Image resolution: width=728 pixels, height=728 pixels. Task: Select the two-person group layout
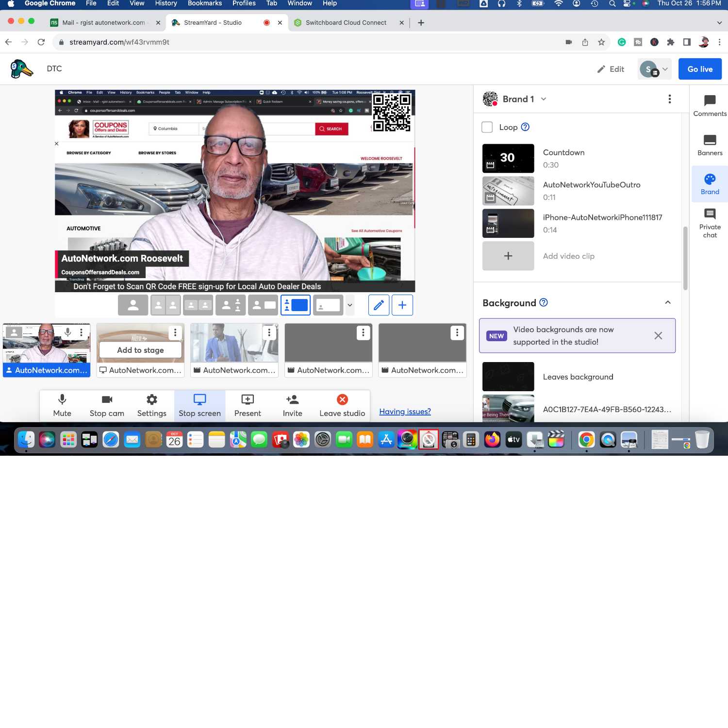coord(198,305)
